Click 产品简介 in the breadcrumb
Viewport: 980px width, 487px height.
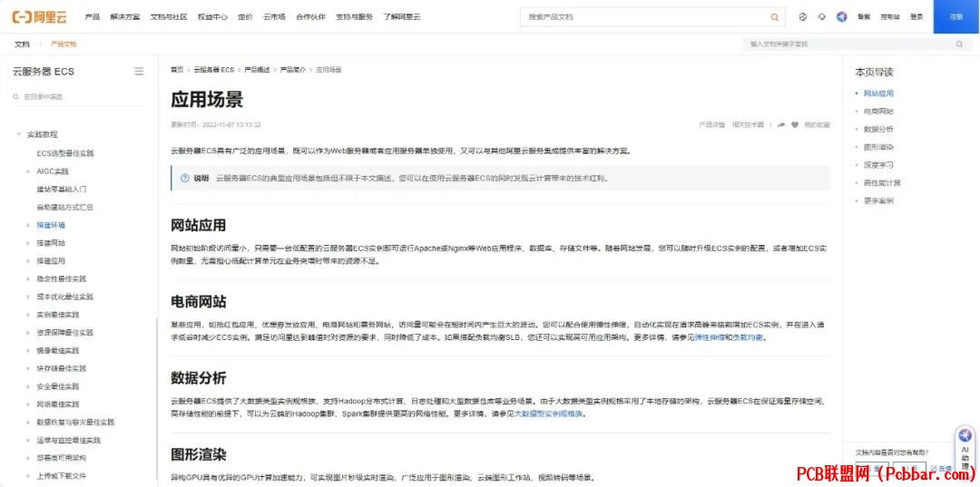[292, 70]
